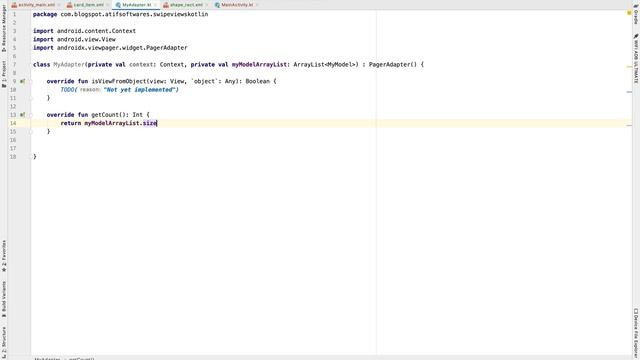Select the MyAdapter.kt editor tab
Image resolution: width=640 pixels, height=360 pixels.
pos(136,5)
